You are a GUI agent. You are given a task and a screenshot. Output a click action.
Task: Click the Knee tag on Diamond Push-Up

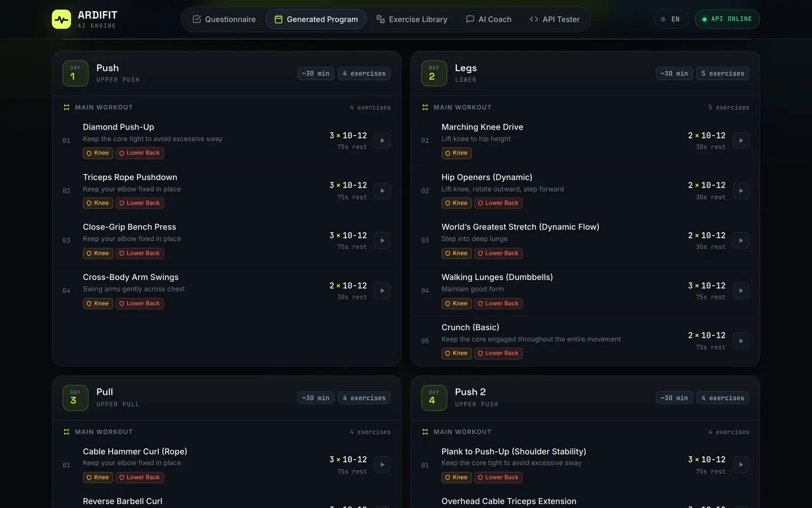(98, 153)
